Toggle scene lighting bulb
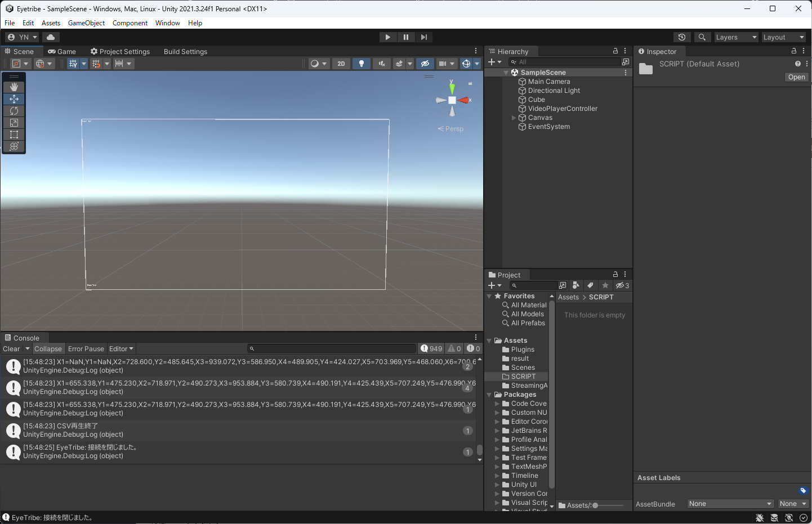The image size is (812, 524). pos(362,64)
